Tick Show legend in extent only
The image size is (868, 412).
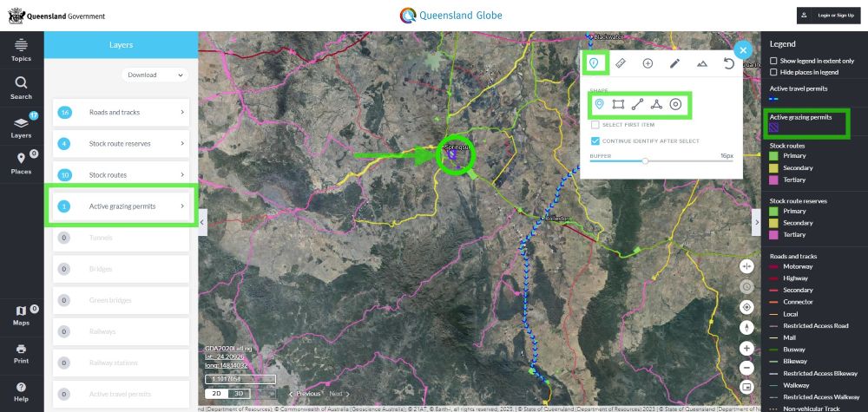(x=774, y=61)
